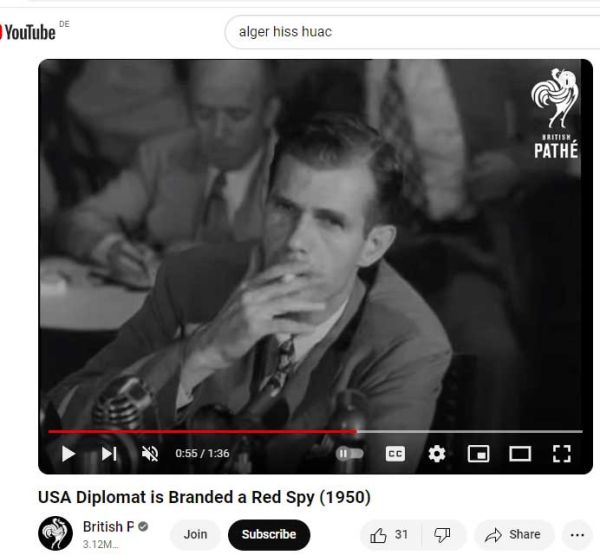Go fullscreen on the video

click(562, 454)
